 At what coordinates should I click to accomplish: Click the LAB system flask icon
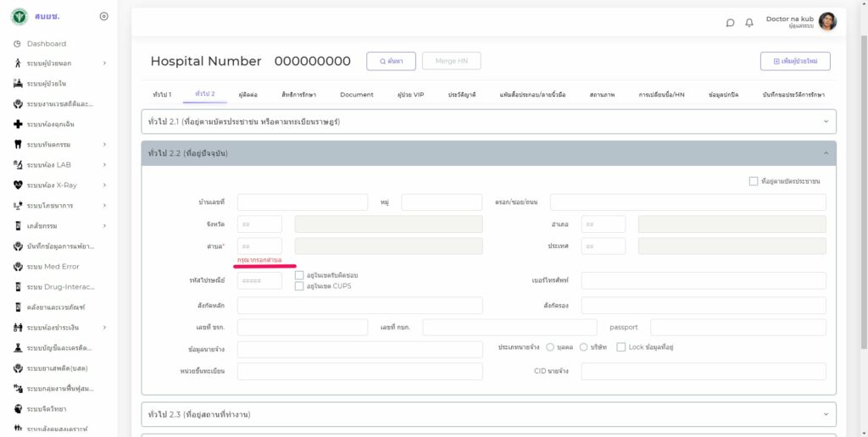(x=18, y=165)
